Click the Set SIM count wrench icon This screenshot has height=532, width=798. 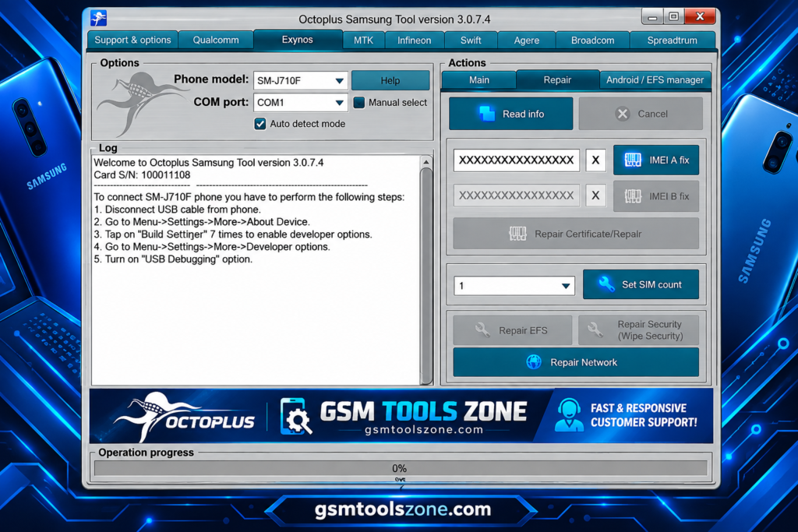pyautogui.click(x=606, y=284)
